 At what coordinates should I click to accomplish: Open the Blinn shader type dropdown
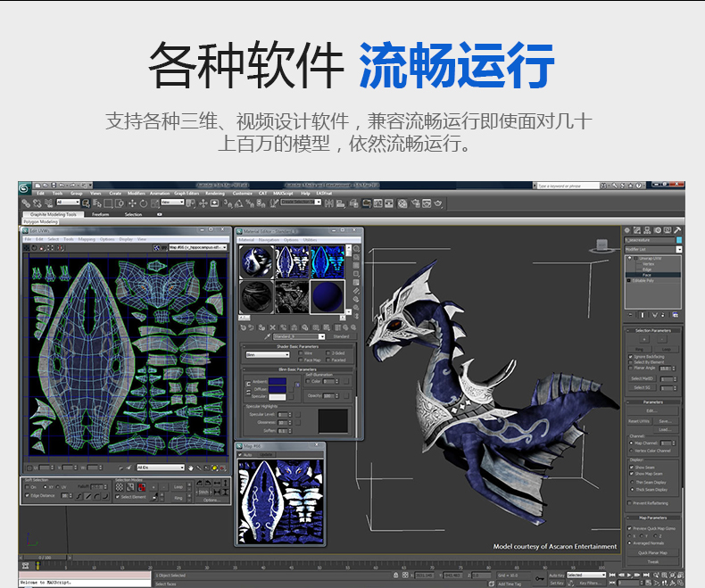tap(268, 355)
